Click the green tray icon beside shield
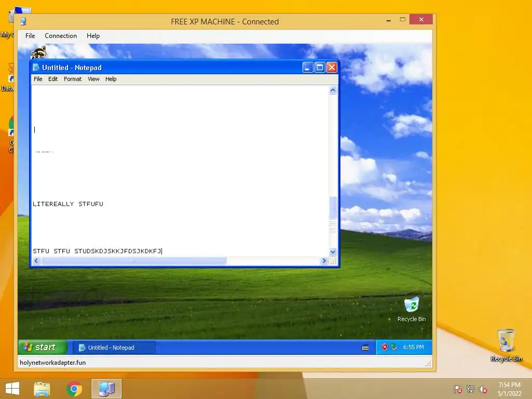This screenshot has height=399, width=532. (394, 347)
